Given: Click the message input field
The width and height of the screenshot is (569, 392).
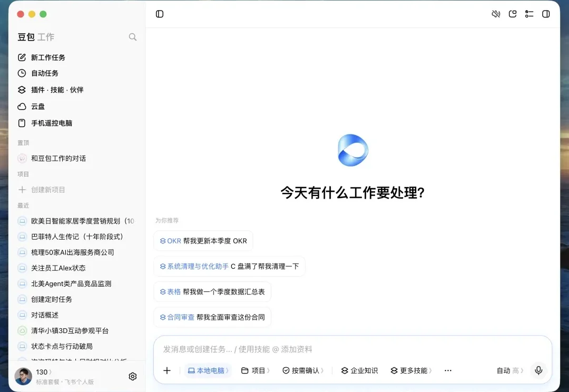Looking at the screenshot, I should click(x=352, y=349).
